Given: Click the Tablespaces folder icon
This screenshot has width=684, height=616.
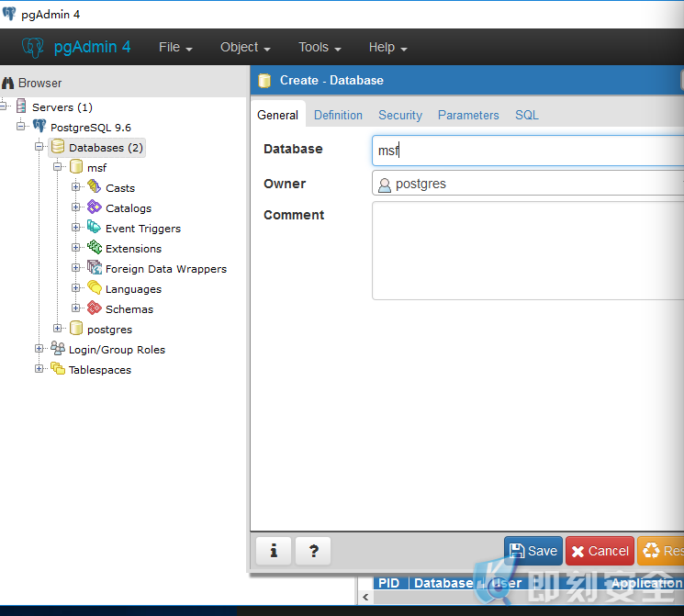Looking at the screenshot, I should click(58, 369).
